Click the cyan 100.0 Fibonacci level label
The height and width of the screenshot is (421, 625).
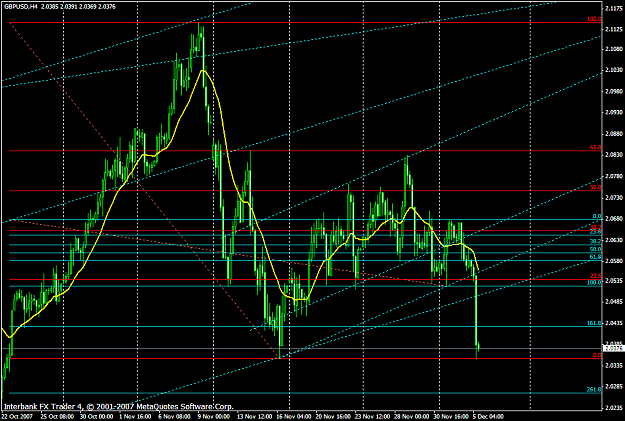[x=594, y=283]
